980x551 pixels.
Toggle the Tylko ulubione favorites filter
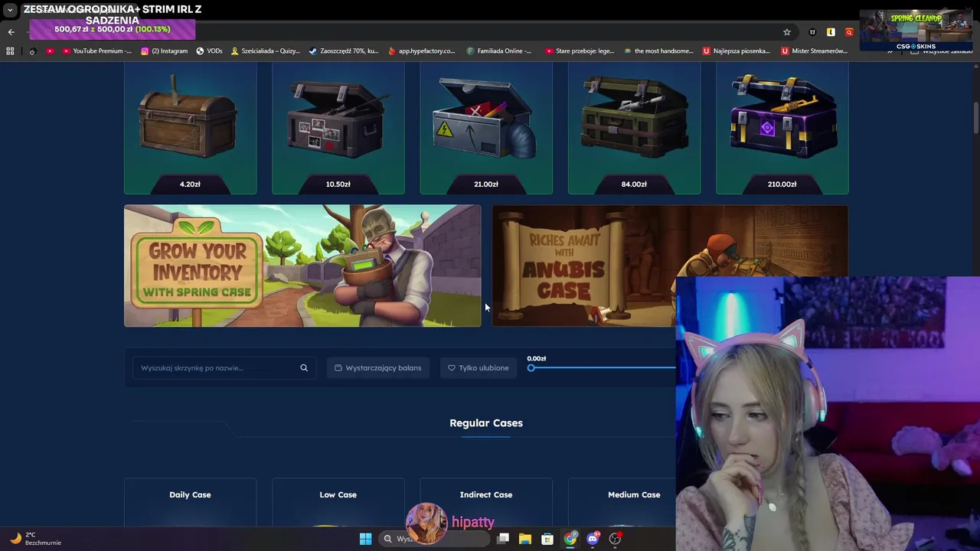coord(479,368)
